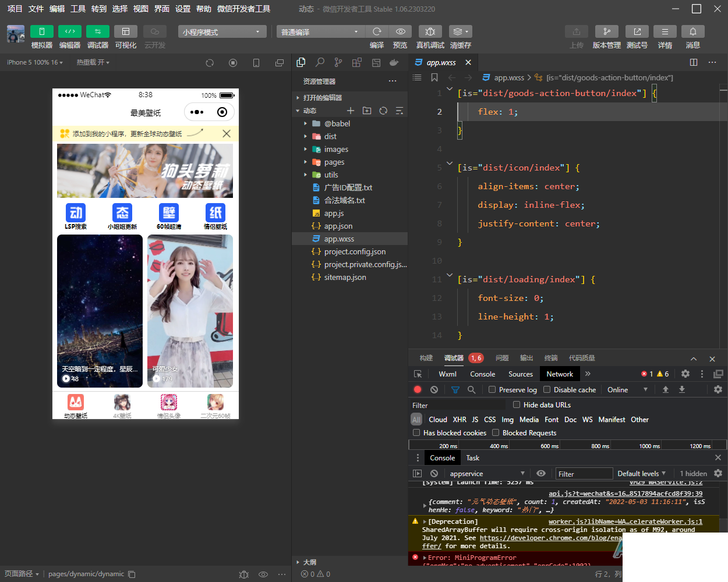Enable Preserve log checkbox
This screenshot has width=728, height=582.
(492, 389)
